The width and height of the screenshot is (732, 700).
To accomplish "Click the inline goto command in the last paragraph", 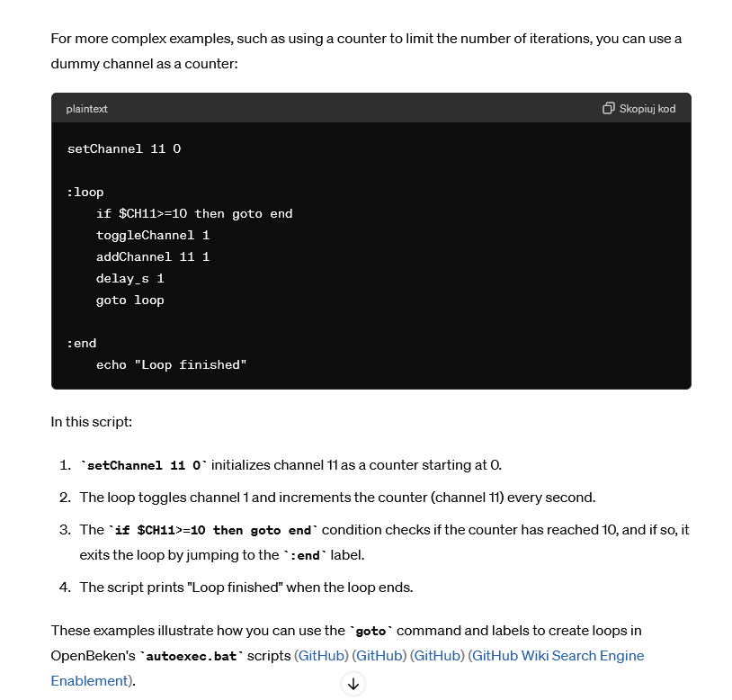I will (x=370, y=631).
